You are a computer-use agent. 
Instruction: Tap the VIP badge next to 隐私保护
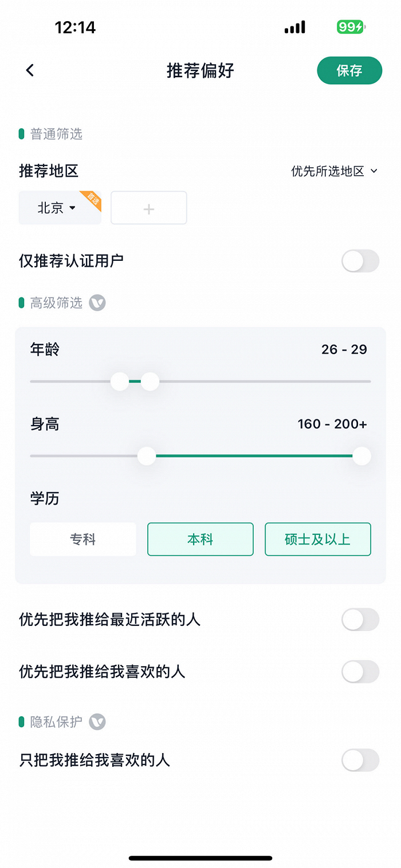[97, 723]
